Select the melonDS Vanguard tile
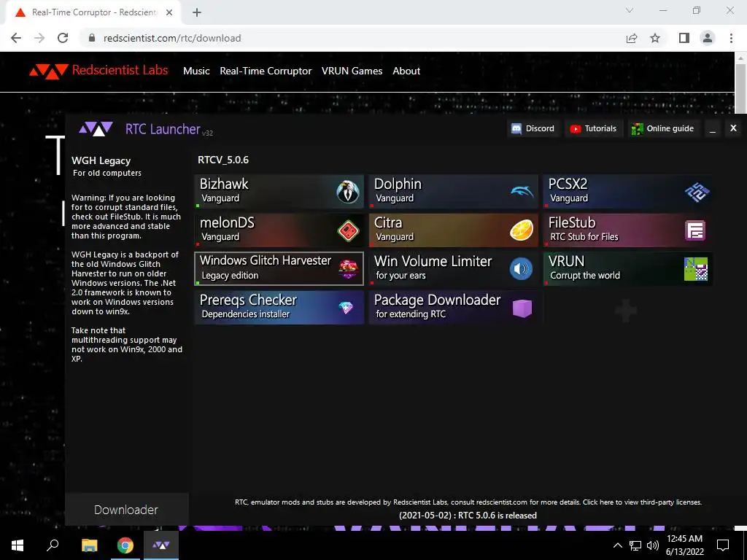The width and height of the screenshot is (747, 560). tap(279, 230)
